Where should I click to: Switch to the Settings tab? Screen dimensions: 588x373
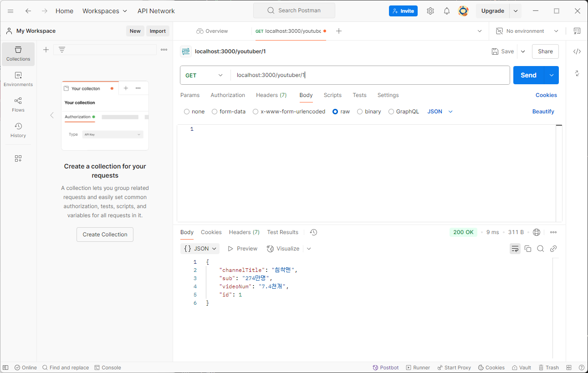coord(388,95)
